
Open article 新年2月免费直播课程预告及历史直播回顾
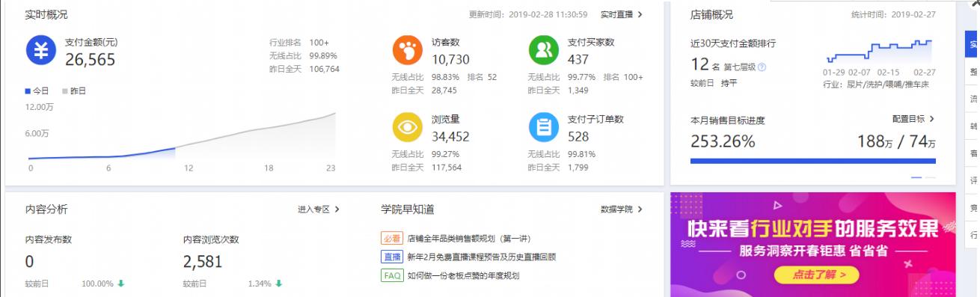(x=482, y=257)
